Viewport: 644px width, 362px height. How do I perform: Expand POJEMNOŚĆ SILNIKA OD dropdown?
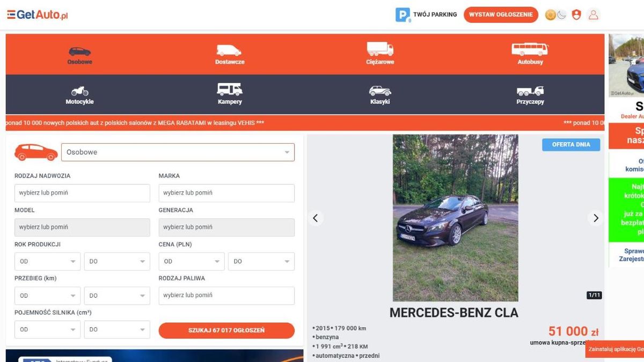(x=47, y=330)
